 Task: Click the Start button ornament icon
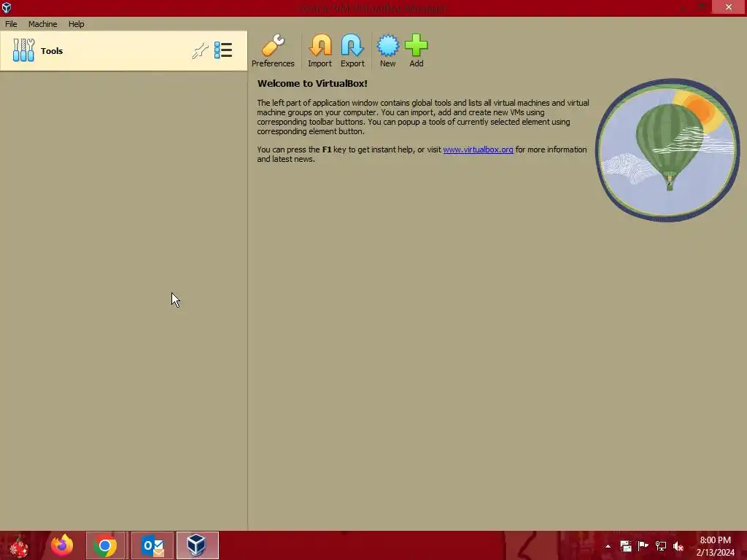[x=19, y=545]
